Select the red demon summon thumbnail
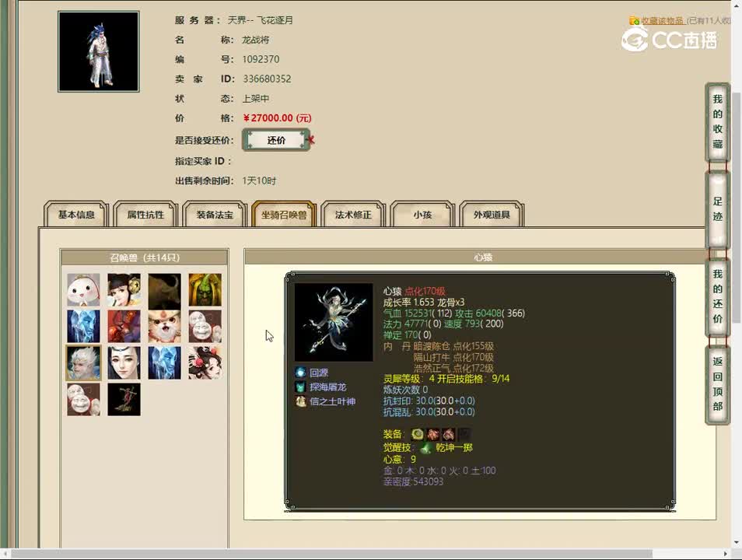742x560 pixels. (124, 326)
